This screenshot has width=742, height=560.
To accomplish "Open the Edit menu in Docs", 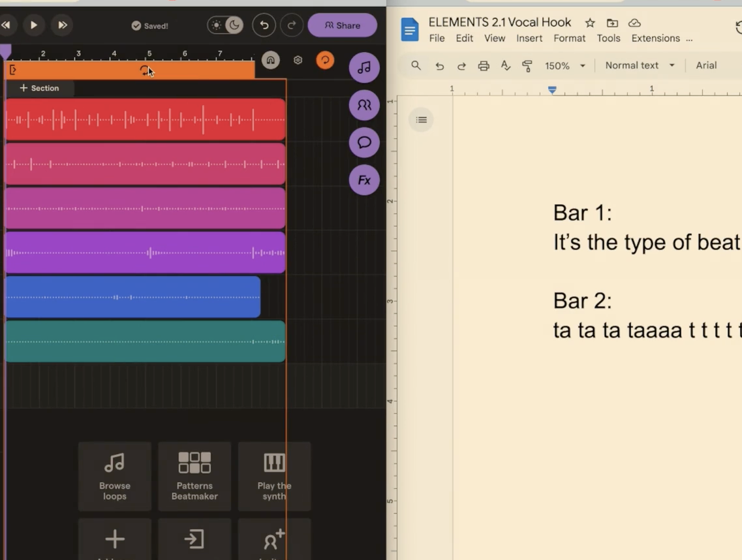I will click(464, 39).
